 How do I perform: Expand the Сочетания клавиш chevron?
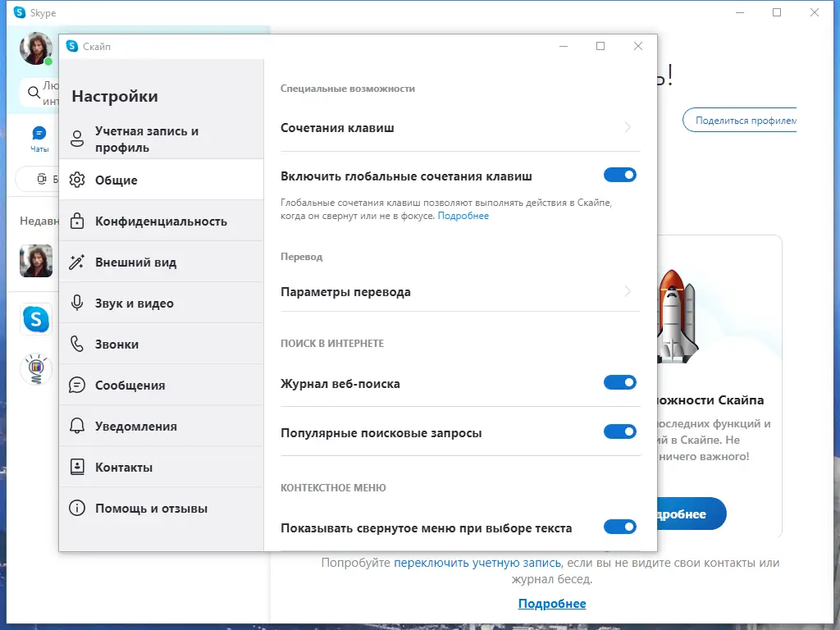point(628,127)
